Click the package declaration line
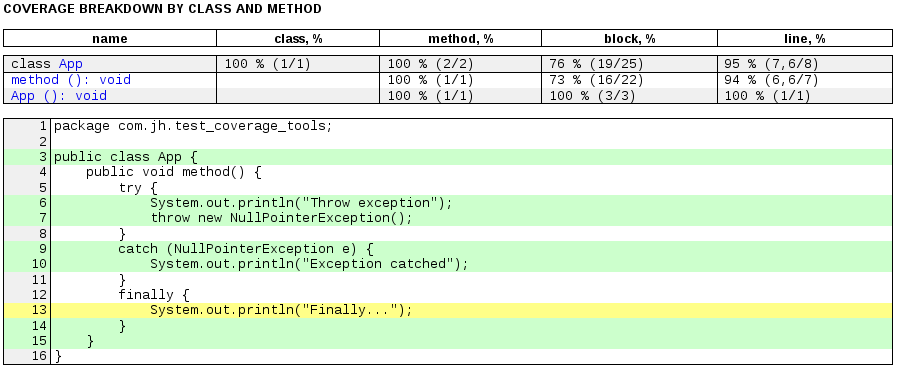Image resolution: width=897 pixels, height=368 pixels. point(471,126)
